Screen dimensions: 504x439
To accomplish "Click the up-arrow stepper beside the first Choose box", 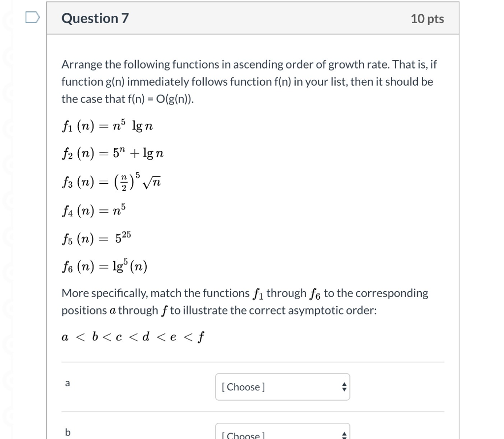I will (344, 384).
